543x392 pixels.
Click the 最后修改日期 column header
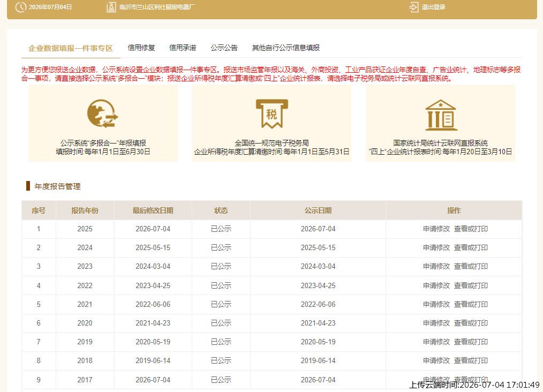pyautogui.click(x=153, y=210)
